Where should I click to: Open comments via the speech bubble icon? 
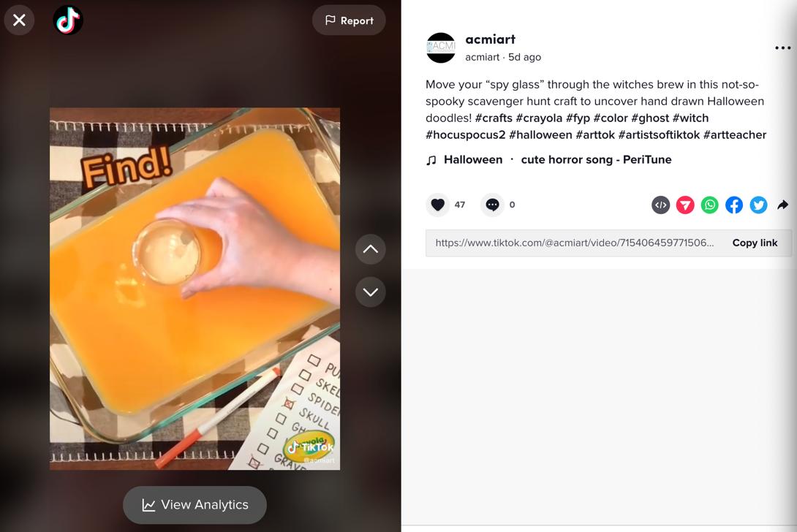tap(492, 205)
